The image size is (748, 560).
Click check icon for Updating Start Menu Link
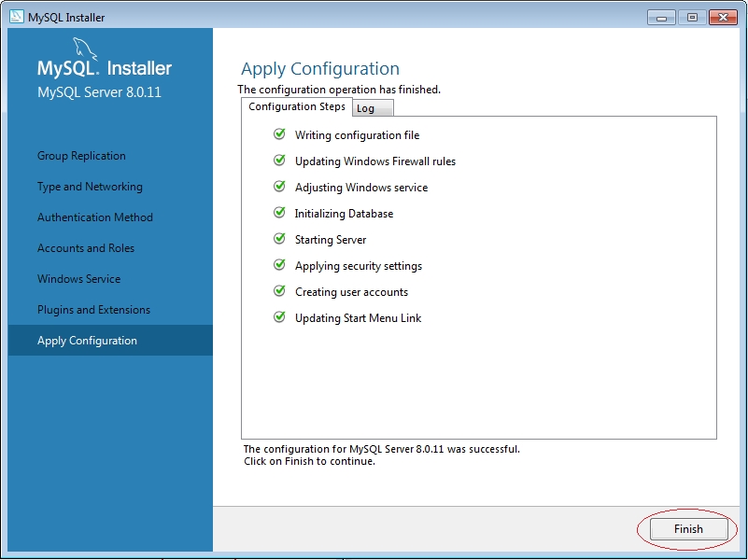pyautogui.click(x=279, y=317)
